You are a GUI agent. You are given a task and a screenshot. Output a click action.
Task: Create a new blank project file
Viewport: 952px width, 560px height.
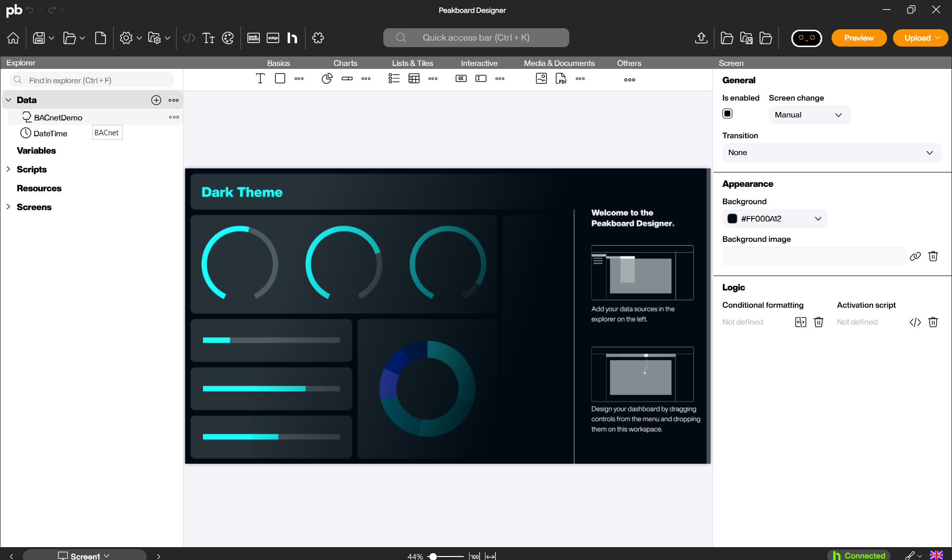100,38
